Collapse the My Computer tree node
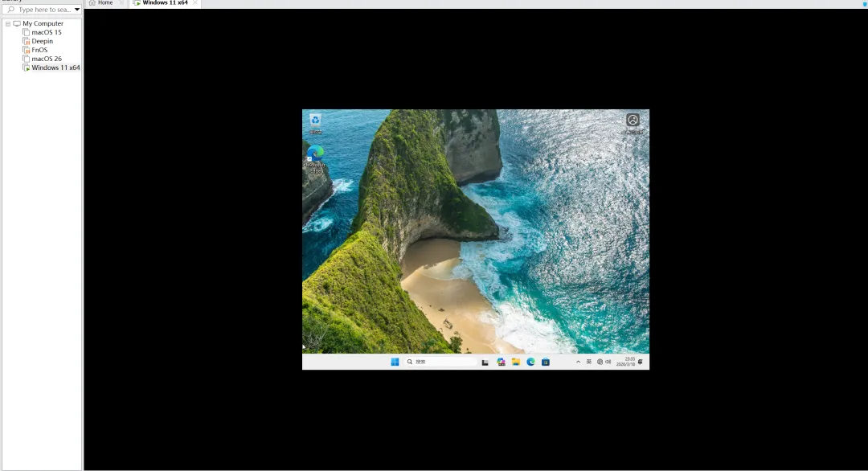The width and height of the screenshot is (868, 471). coord(8,24)
